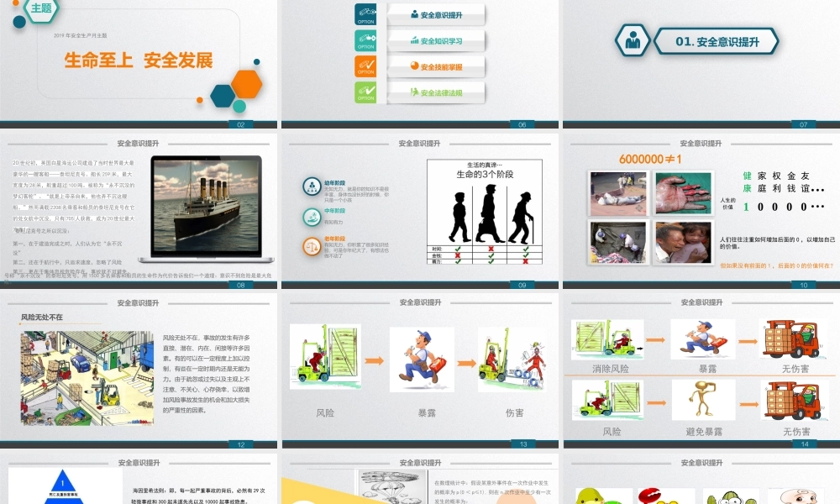Click the orange OPTION icon beside 安全技能掌握
Image resolution: width=840 pixels, height=504 pixels.
click(365, 66)
